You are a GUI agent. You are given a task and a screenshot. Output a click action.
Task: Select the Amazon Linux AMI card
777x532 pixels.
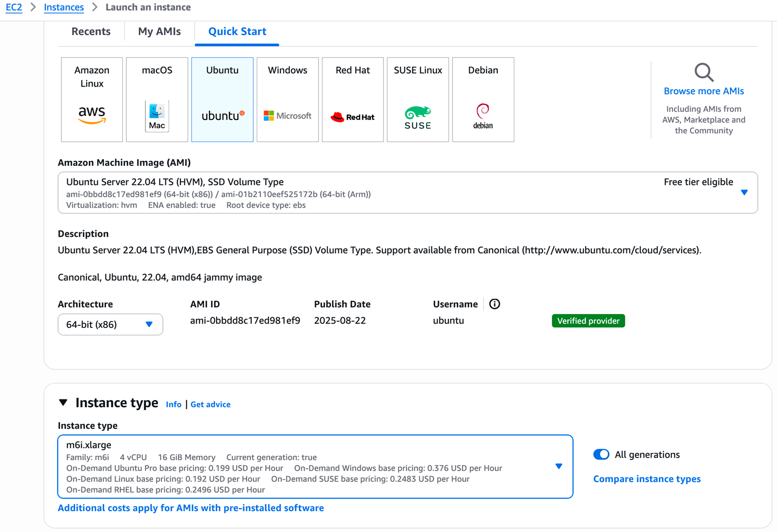(x=92, y=100)
